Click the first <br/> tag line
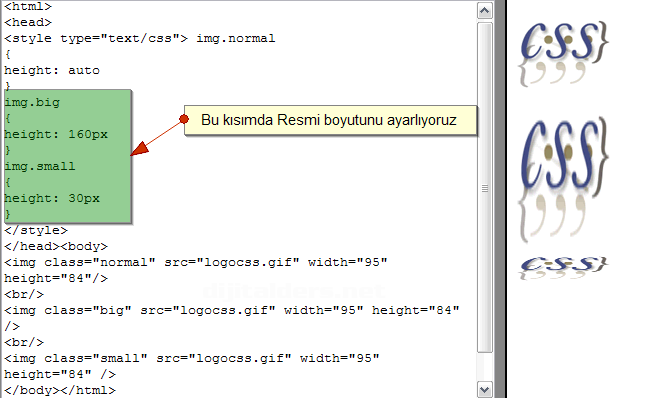Viewport: 647px width, 398px height. click(x=24, y=294)
